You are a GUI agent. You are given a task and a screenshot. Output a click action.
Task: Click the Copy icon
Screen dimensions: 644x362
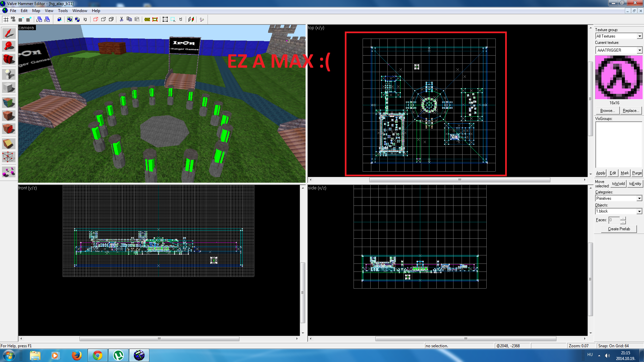click(129, 19)
